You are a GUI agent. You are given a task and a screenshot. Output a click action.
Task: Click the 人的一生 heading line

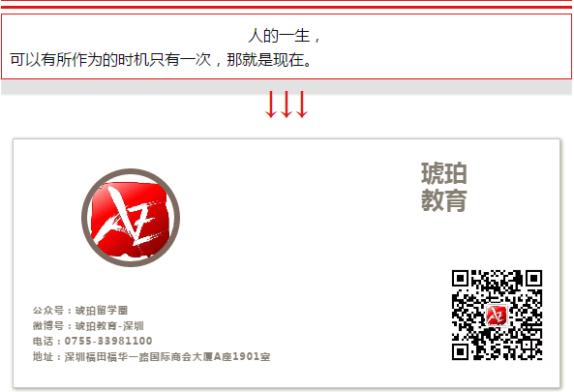[284, 36]
